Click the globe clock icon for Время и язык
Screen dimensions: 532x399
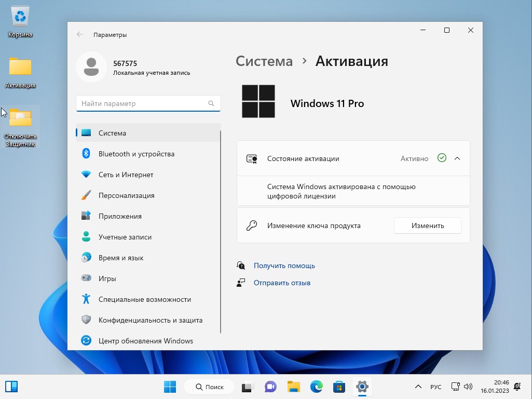[86, 257]
